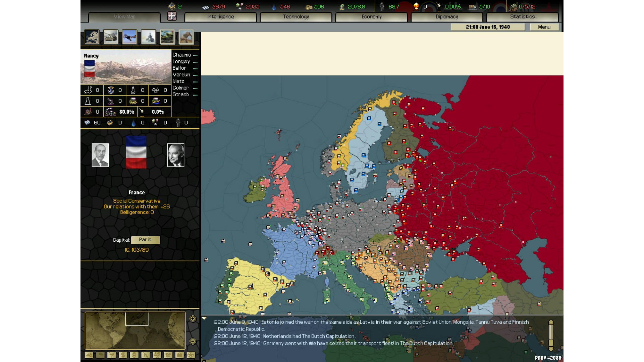The image size is (644, 362).
Task: Select the star victory points map mode
Action: [191, 355]
